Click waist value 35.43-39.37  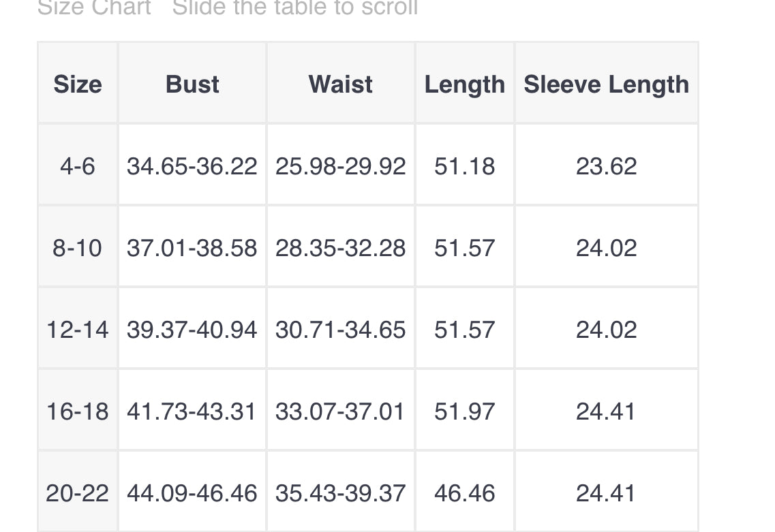(340, 493)
